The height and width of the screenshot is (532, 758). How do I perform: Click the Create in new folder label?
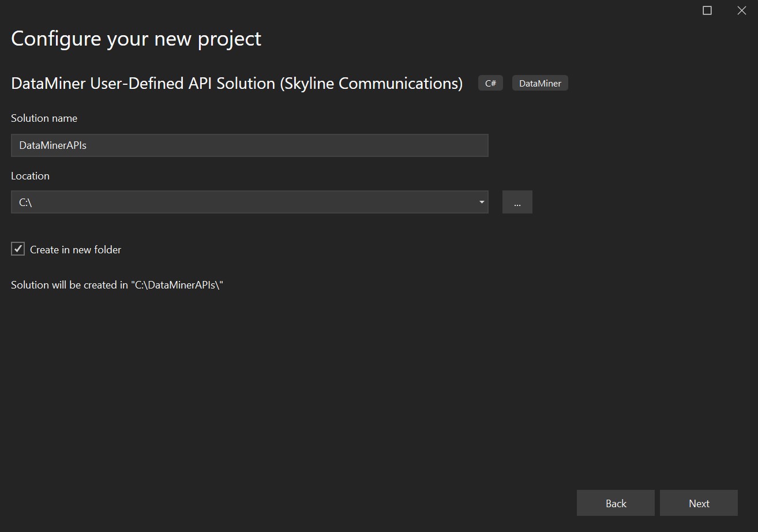(x=76, y=250)
